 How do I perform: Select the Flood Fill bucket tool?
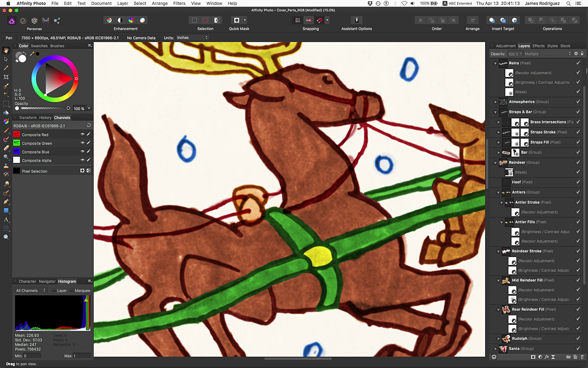6,113
